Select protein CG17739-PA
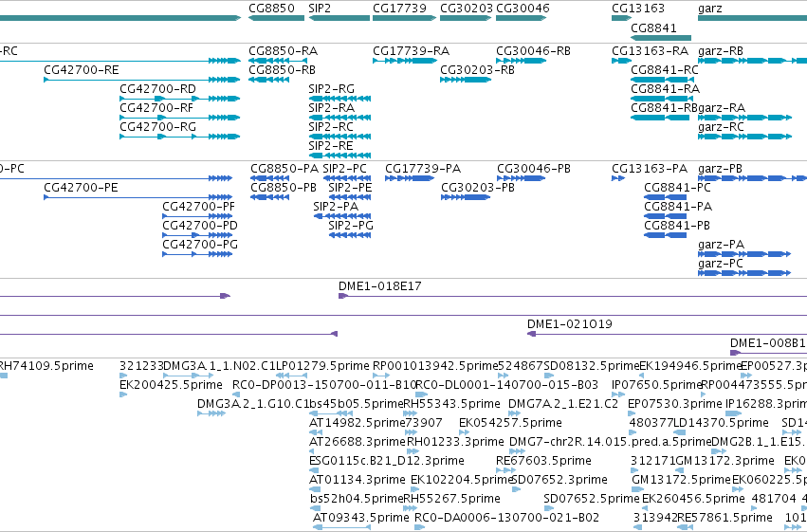 (x=410, y=178)
